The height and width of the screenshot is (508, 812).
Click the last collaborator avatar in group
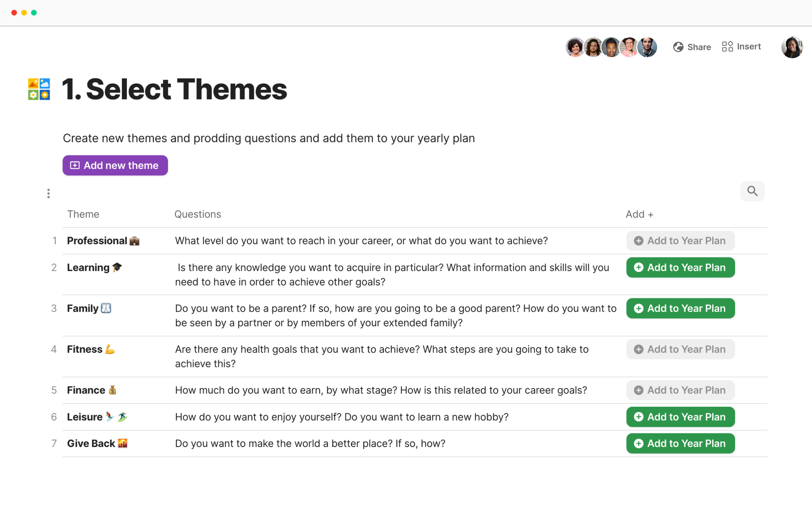[x=647, y=47]
